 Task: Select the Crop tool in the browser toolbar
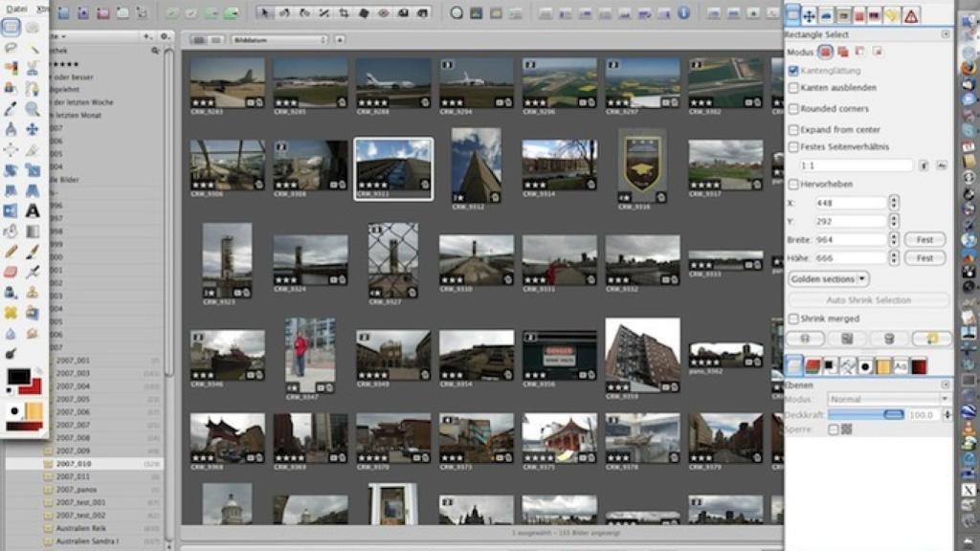point(345,11)
